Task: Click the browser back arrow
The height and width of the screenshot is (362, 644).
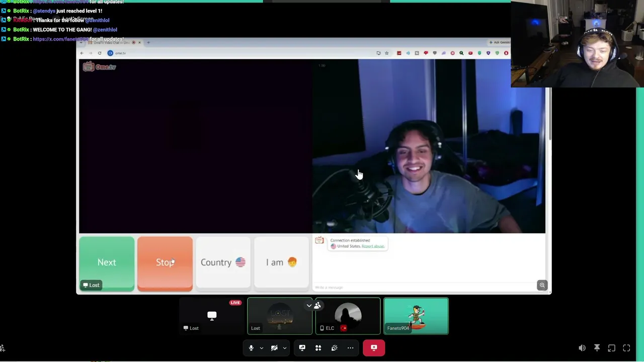Action: coord(82,53)
